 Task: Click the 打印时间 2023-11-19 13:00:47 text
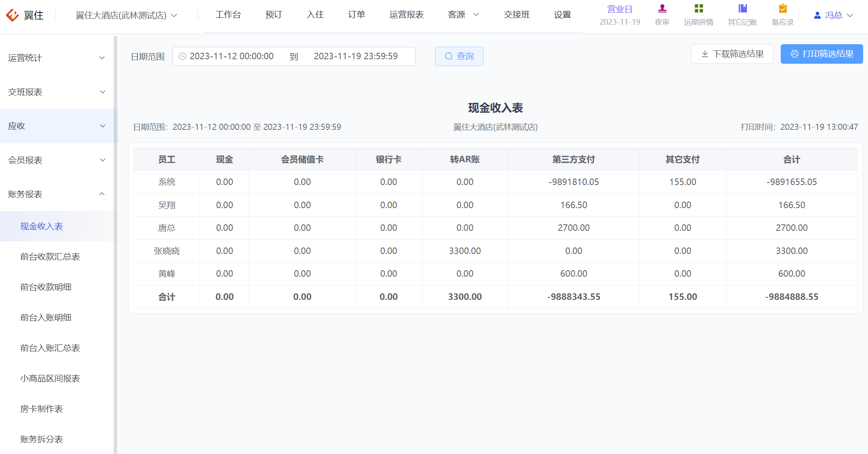(x=799, y=127)
